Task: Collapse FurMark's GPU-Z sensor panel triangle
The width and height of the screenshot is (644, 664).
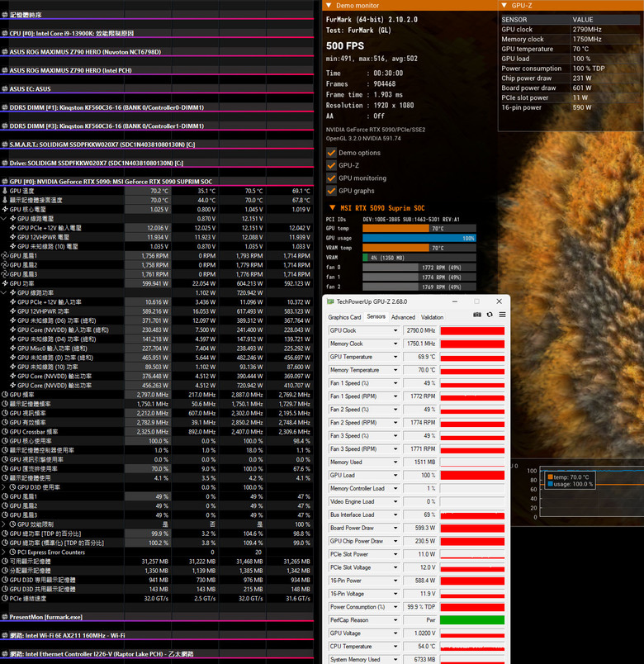Action: [x=504, y=6]
